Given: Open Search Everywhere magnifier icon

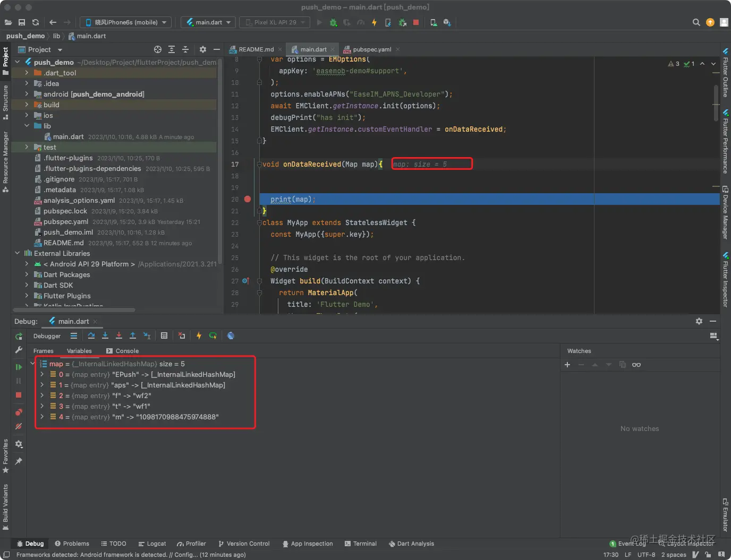Looking at the screenshot, I should (696, 22).
